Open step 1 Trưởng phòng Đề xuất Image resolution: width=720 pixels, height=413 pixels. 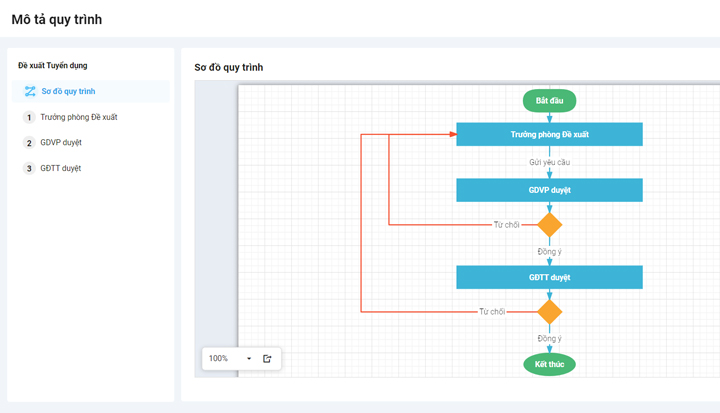tap(79, 117)
